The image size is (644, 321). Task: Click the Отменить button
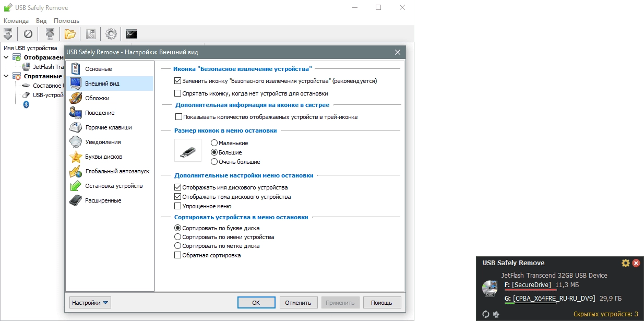299,302
